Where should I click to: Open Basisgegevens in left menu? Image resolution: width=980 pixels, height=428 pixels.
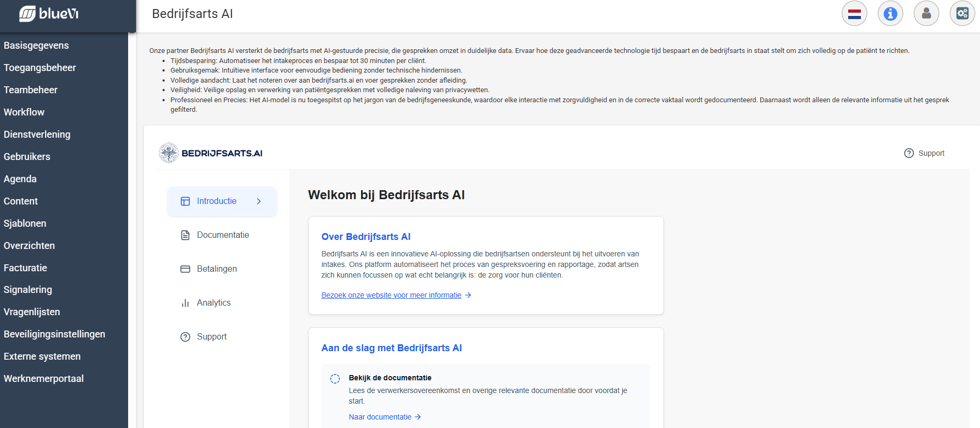click(36, 46)
